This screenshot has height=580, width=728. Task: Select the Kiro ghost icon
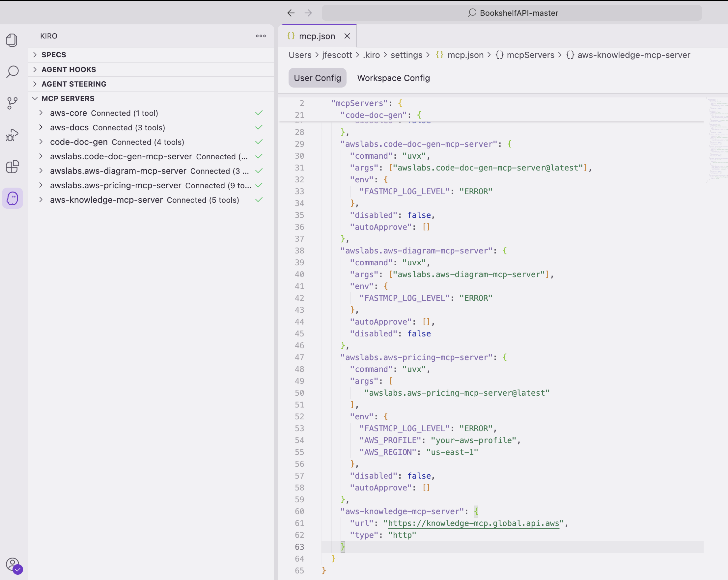click(13, 198)
